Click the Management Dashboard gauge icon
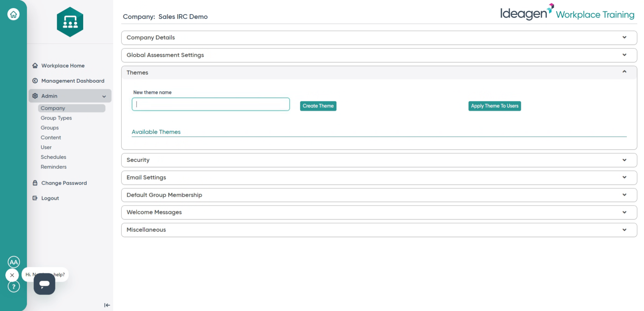This screenshot has width=644, height=311. pyautogui.click(x=35, y=81)
